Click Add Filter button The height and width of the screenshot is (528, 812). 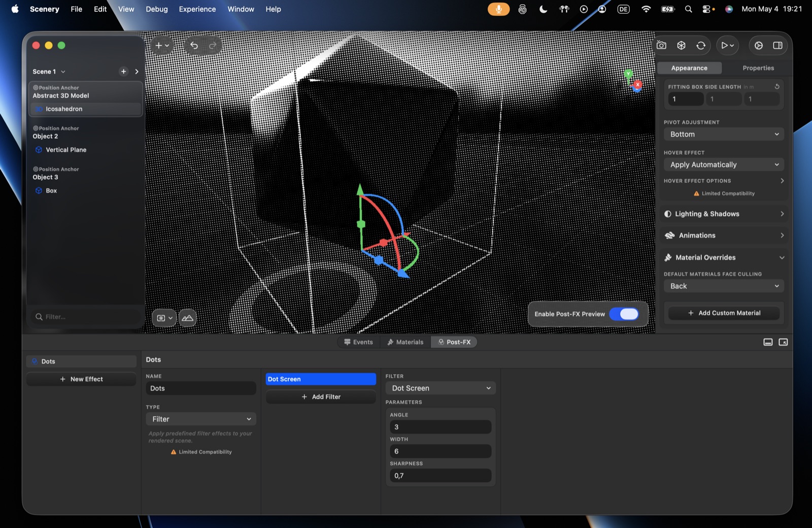click(x=321, y=397)
